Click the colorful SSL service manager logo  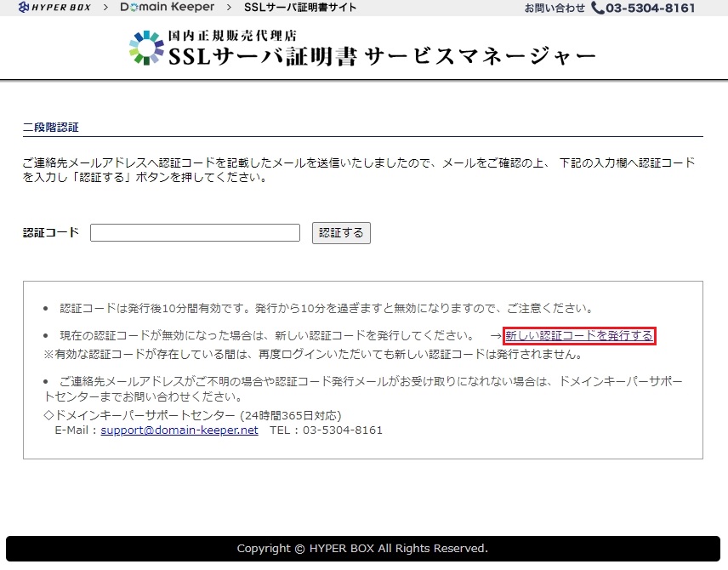(146, 48)
